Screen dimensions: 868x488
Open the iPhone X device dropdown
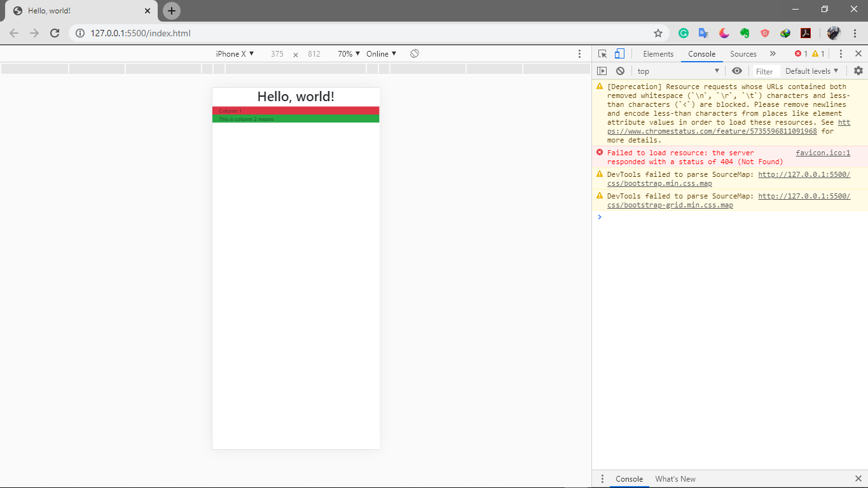(x=235, y=54)
